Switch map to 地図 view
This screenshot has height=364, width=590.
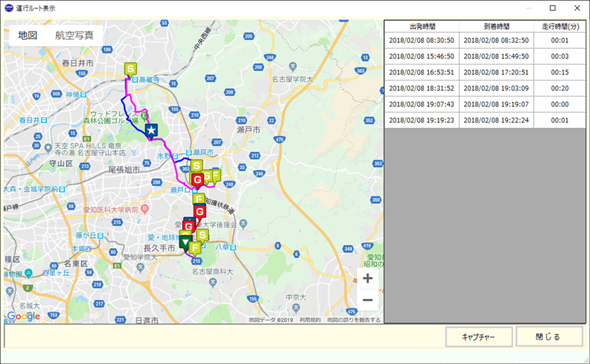28,35
